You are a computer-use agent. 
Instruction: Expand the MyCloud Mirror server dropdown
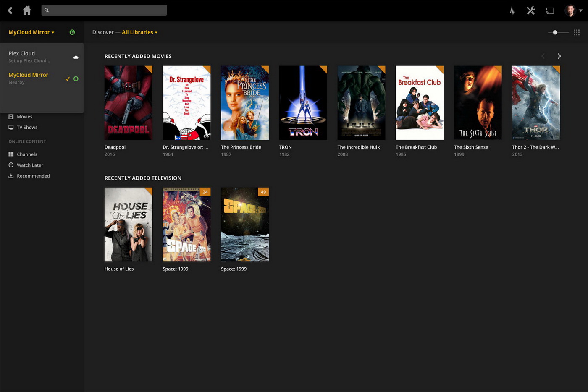point(31,32)
